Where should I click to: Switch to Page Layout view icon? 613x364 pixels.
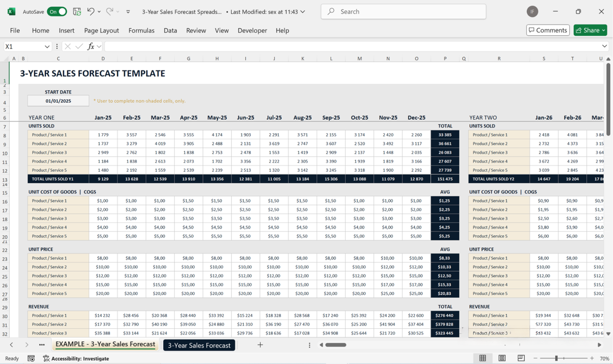502,358
